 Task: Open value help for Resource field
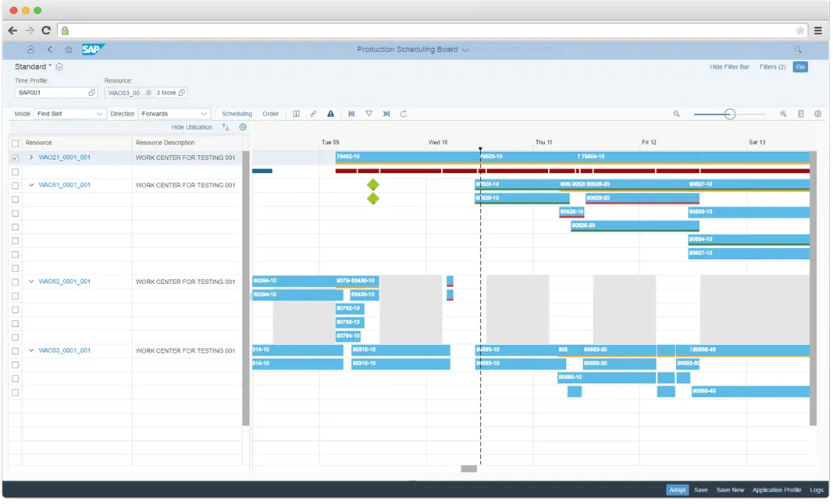(182, 93)
